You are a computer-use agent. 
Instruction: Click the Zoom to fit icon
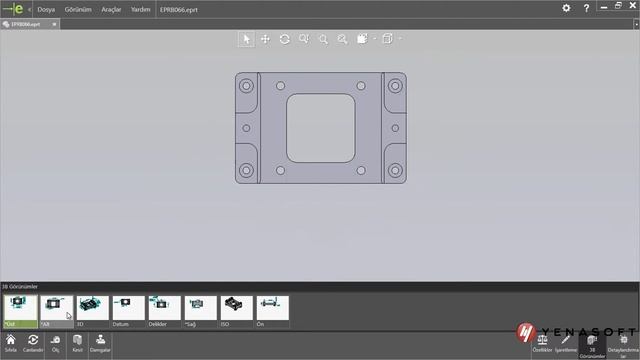point(342,39)
